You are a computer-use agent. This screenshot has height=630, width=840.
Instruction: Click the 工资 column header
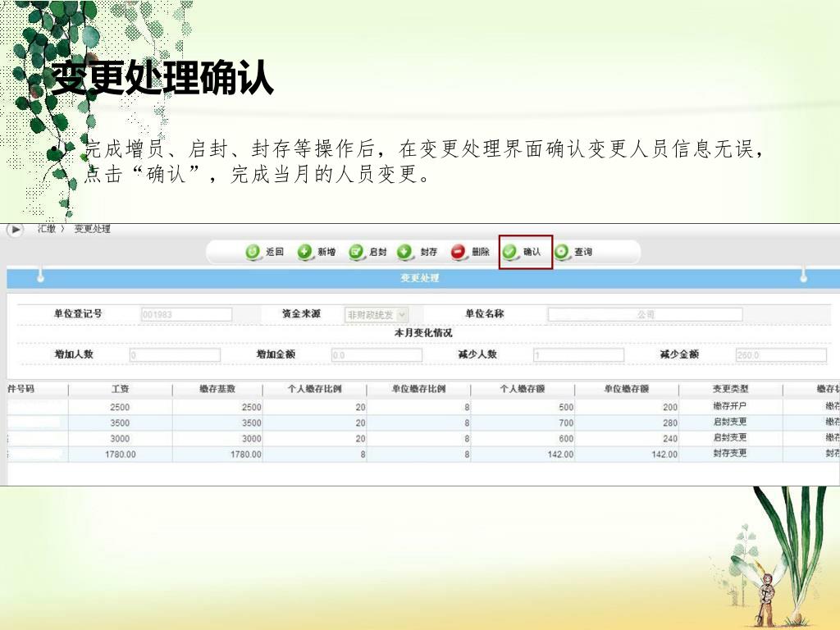[120, 389]
